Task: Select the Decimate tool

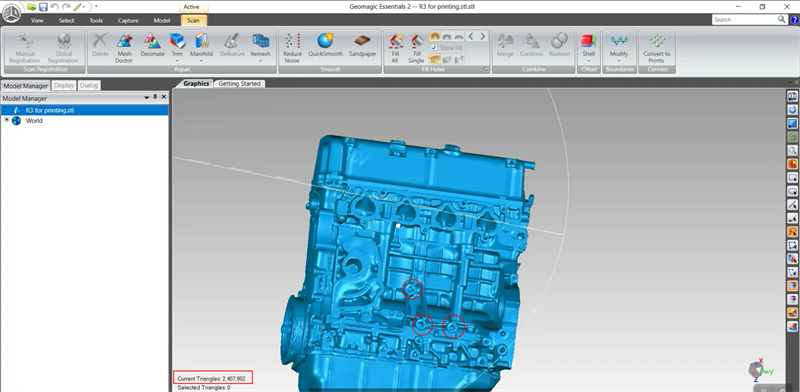Action: tap(152, 45)
